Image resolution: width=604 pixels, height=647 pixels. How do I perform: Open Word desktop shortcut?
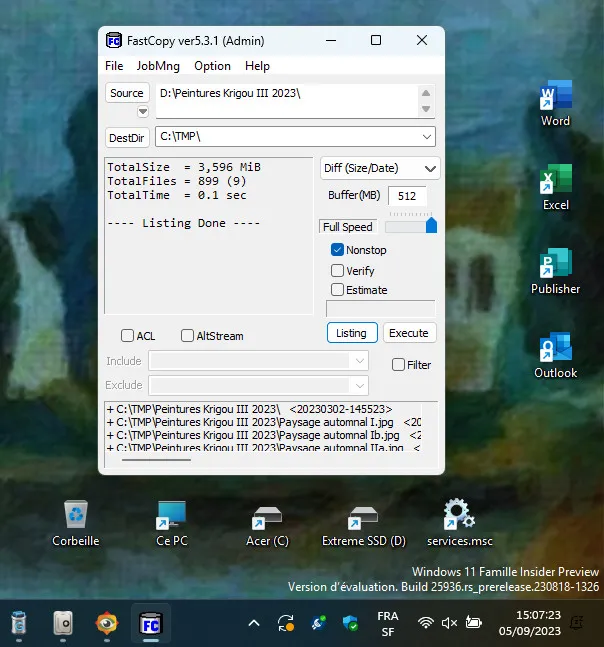point(555,103)
